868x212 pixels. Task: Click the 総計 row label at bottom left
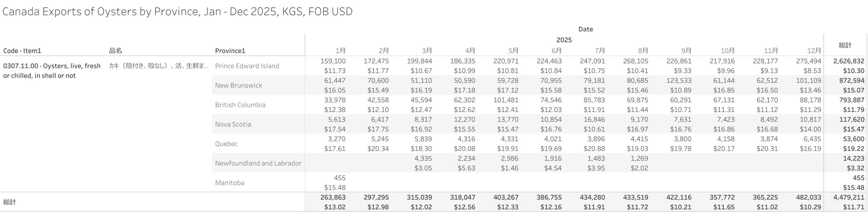click(9, 202)
